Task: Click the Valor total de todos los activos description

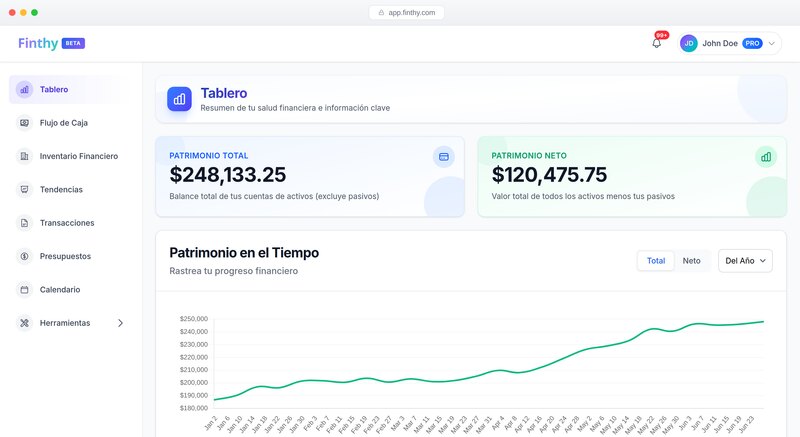Action: pos(583,196)
